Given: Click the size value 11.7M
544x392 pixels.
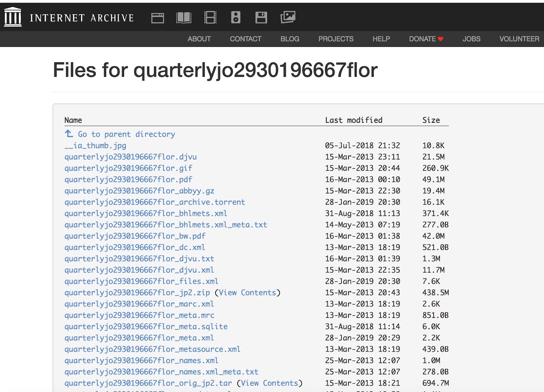Looking at the screenshot, I should coord(434,270).
